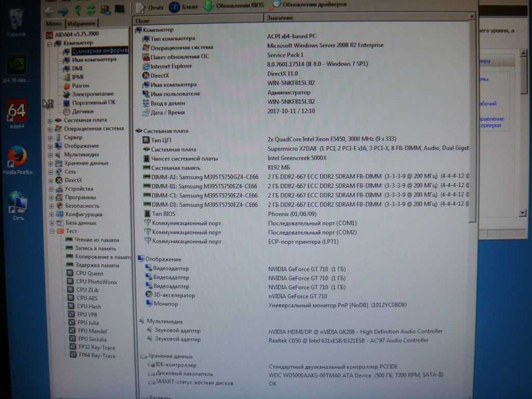Click the Тип BIOS row label
This screenshot has width=532, height=399.
163,214
